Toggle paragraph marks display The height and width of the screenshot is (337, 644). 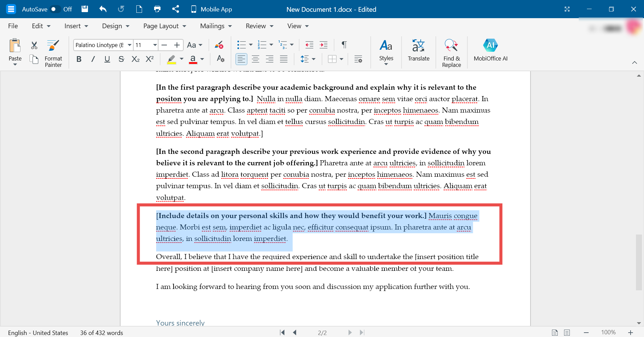tap(344, 45)
